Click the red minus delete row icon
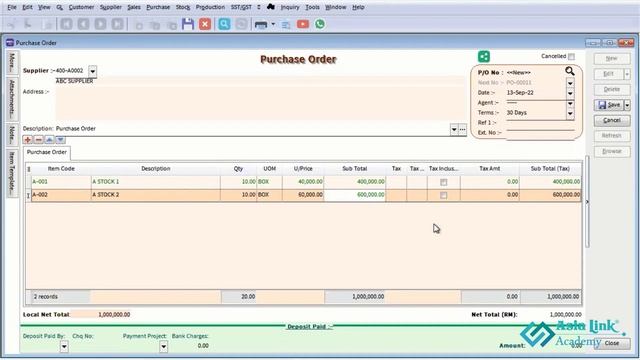 point(38,140)
